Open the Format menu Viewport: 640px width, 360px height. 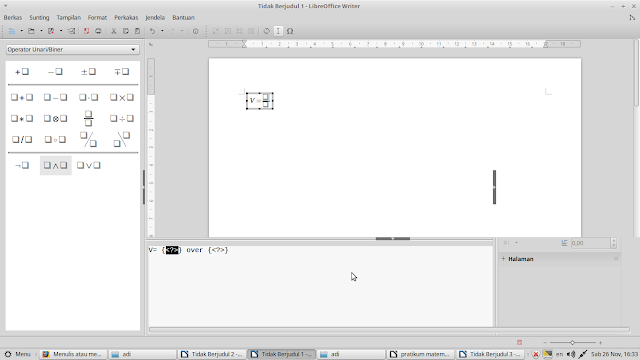[x=97, y=18]
